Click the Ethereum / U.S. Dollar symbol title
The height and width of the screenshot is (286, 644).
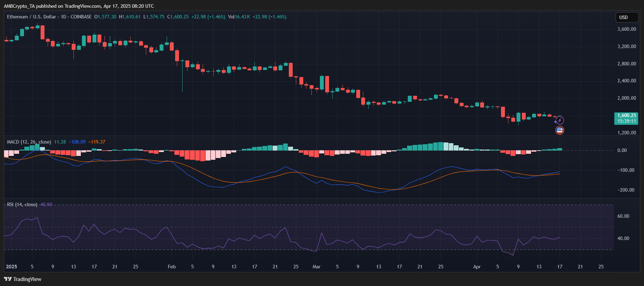click(x=32, y=17)
